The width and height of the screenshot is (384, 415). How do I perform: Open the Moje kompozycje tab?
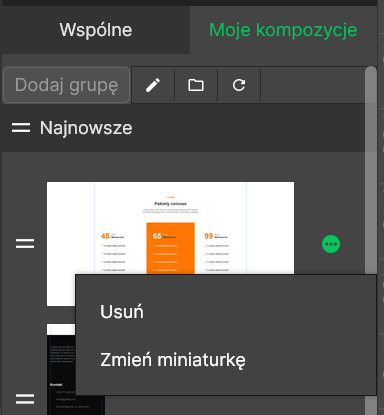283,30
